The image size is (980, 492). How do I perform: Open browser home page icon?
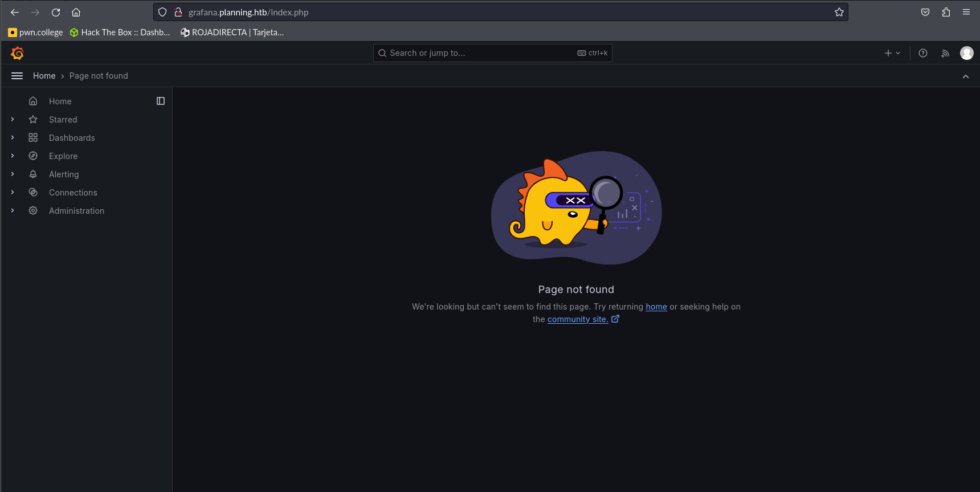click(76, 12)
